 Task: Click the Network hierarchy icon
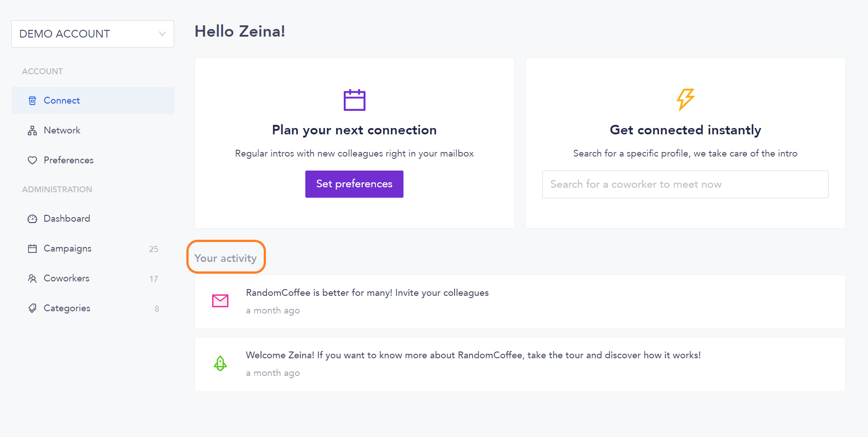pyautogui.click(x=32, y=131)
